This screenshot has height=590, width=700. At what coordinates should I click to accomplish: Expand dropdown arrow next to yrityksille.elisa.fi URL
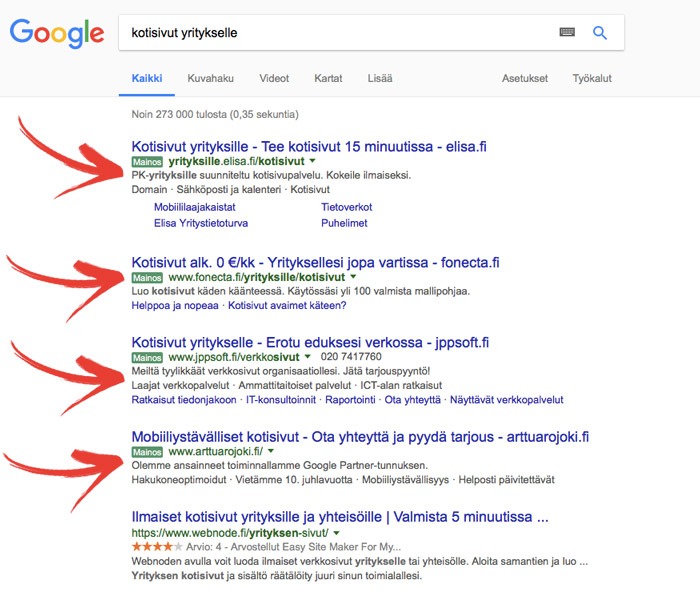312,161
